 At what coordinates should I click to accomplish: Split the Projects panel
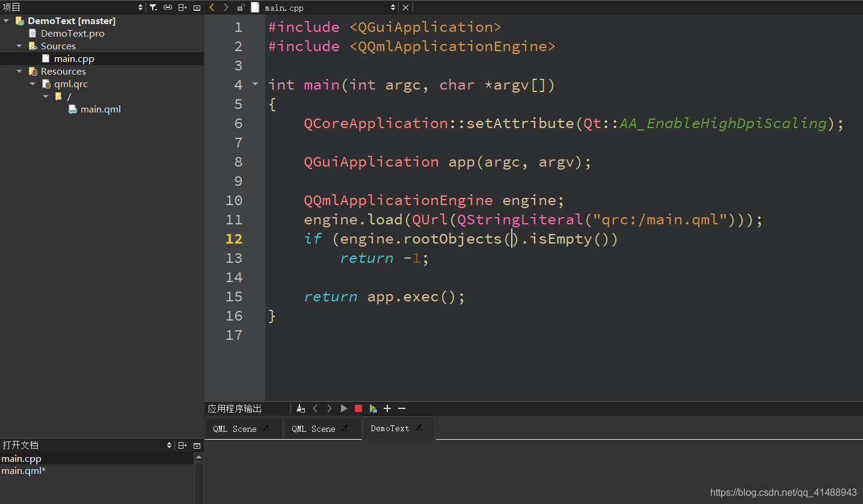(182, 7)
